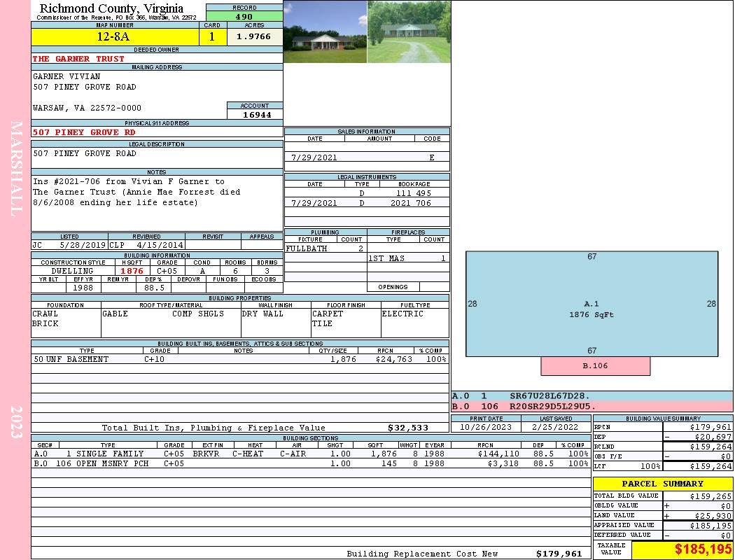
Task: Open the left house front photo
Action: (325, 31)
